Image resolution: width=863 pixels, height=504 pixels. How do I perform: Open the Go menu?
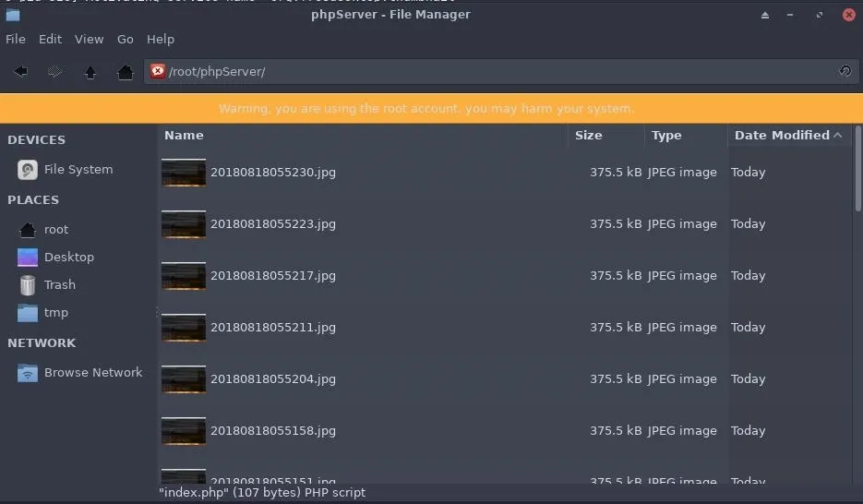(125, 39)
